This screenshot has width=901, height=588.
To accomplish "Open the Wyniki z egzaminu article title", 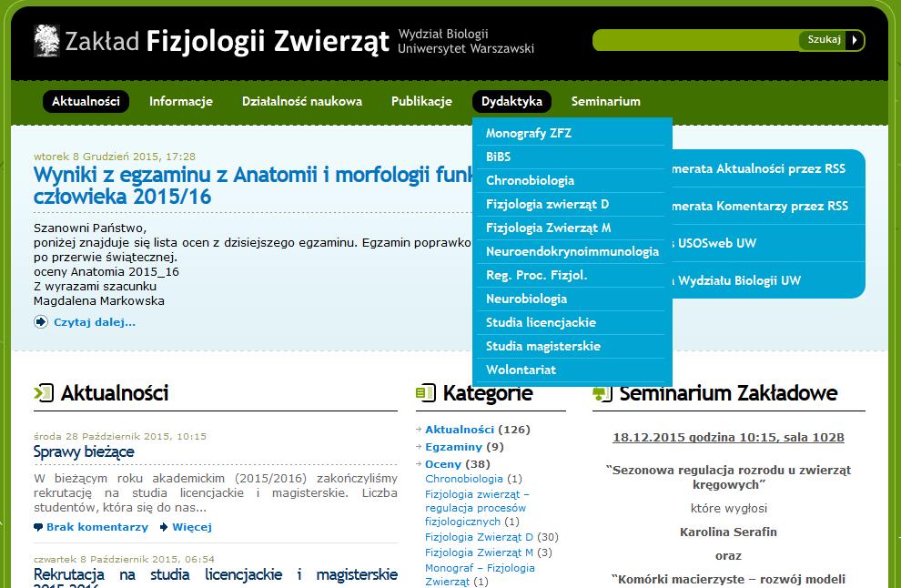I will tap(253, 185).
